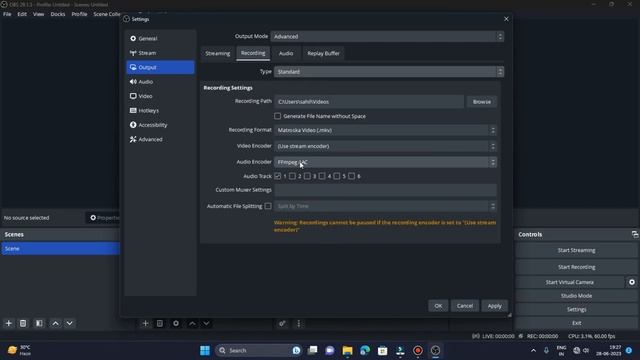
Task: Configure virtual camera gear icon
Action: tap(632, 282)
